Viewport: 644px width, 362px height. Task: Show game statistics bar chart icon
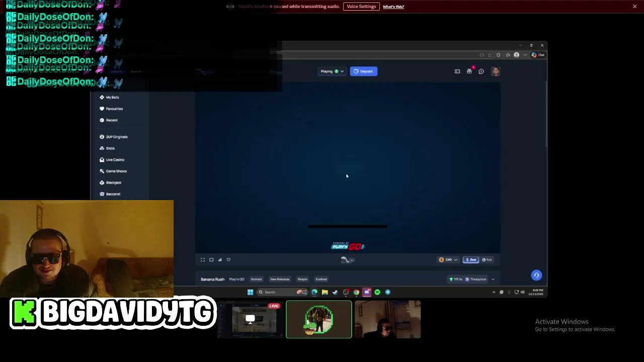click(x=220, y=259)
